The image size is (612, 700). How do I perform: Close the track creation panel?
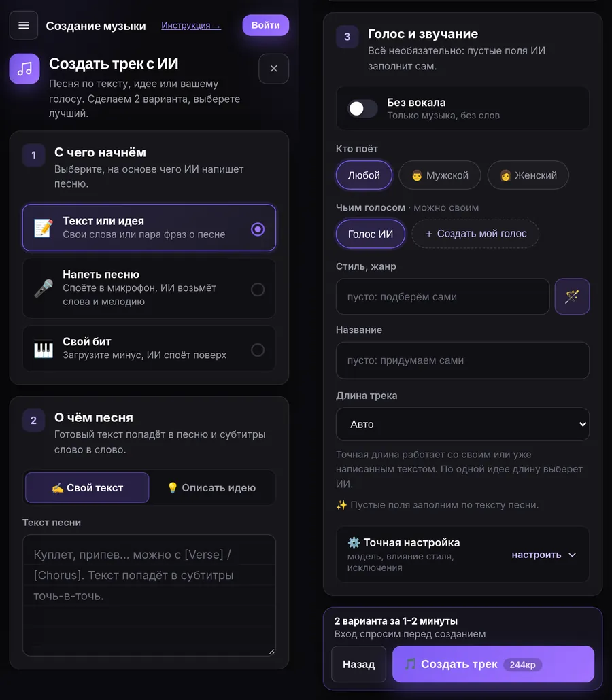[274, 69]
